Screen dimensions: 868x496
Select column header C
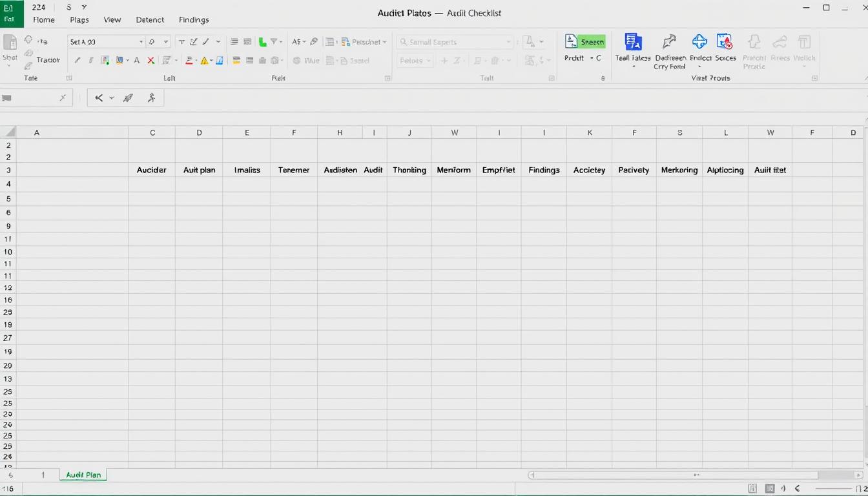pos(152,132)
